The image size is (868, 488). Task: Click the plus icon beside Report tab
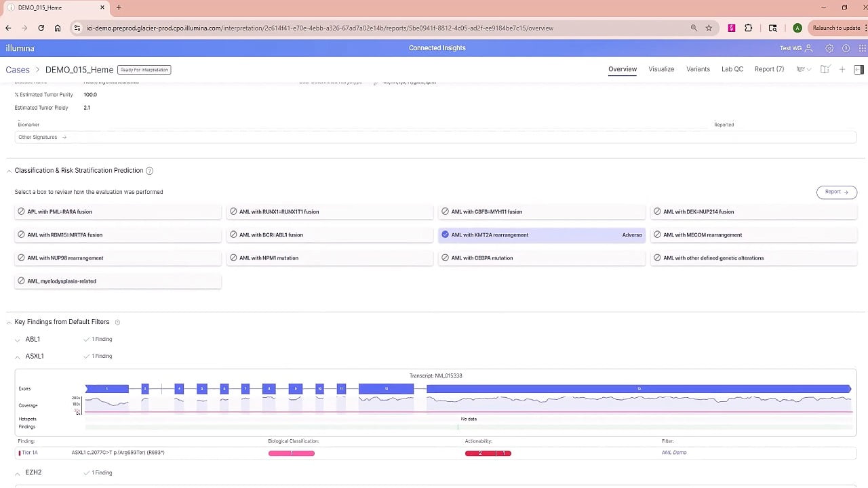pyautogui.click(x=842, y=69)
